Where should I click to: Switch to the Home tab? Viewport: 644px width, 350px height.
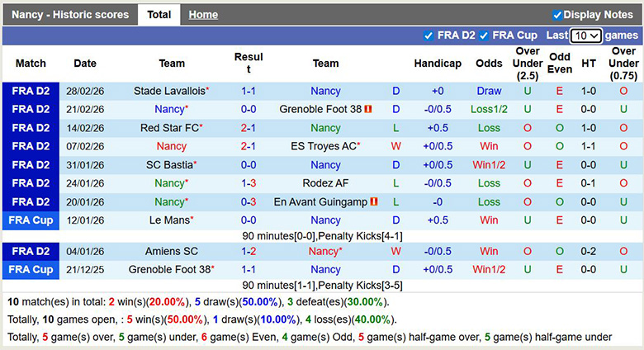pos(203,15)
